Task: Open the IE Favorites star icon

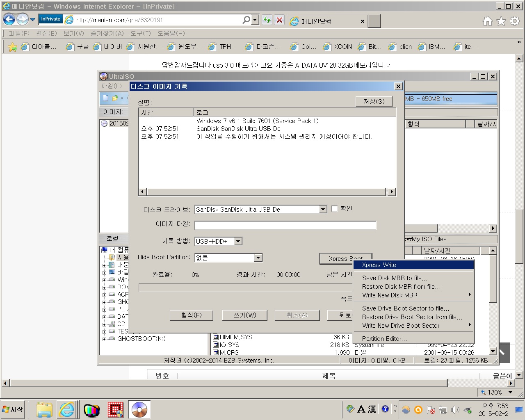Action: coord(501,21)
